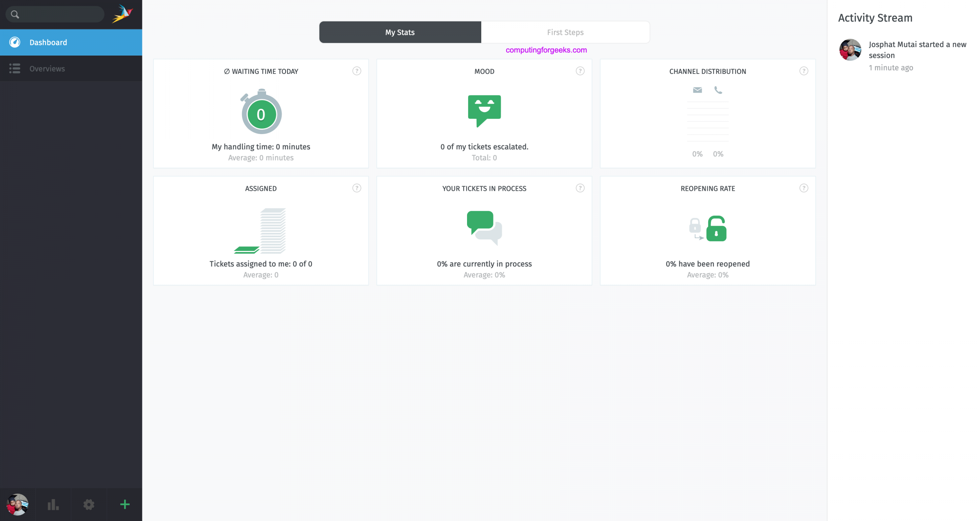Select the My Stats tab
The image size is (980, 521).
400,32
